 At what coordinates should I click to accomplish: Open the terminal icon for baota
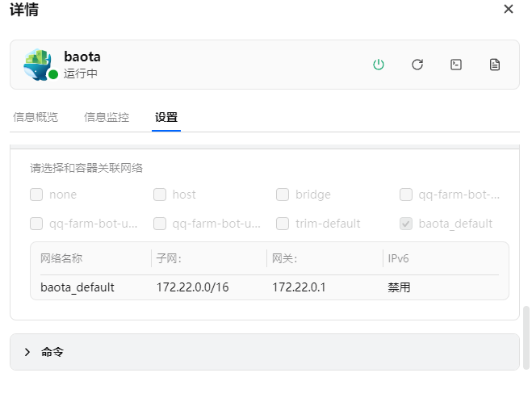click(x=456, y=65)
